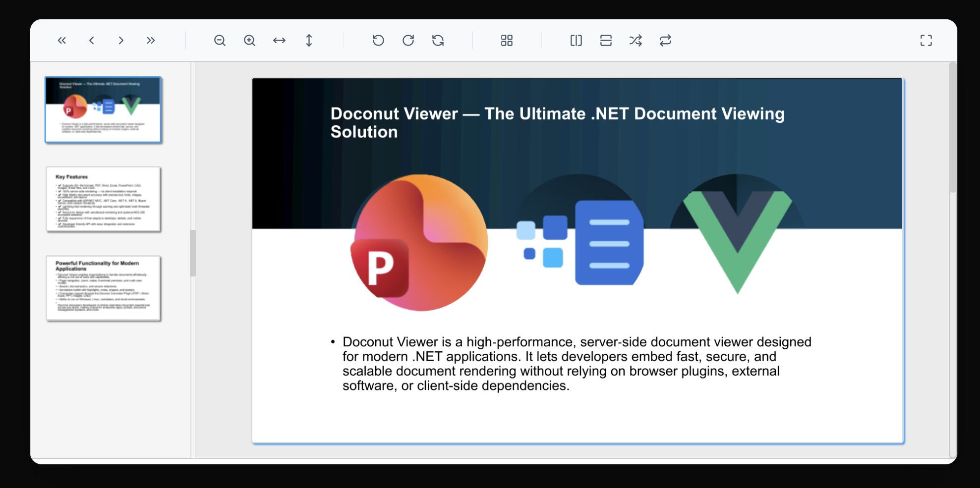Open the Doconut Viewer title slide thumbnail
The height and width of the screenshot is (488, 980).
pyautogui.click(x=103, y=109)
